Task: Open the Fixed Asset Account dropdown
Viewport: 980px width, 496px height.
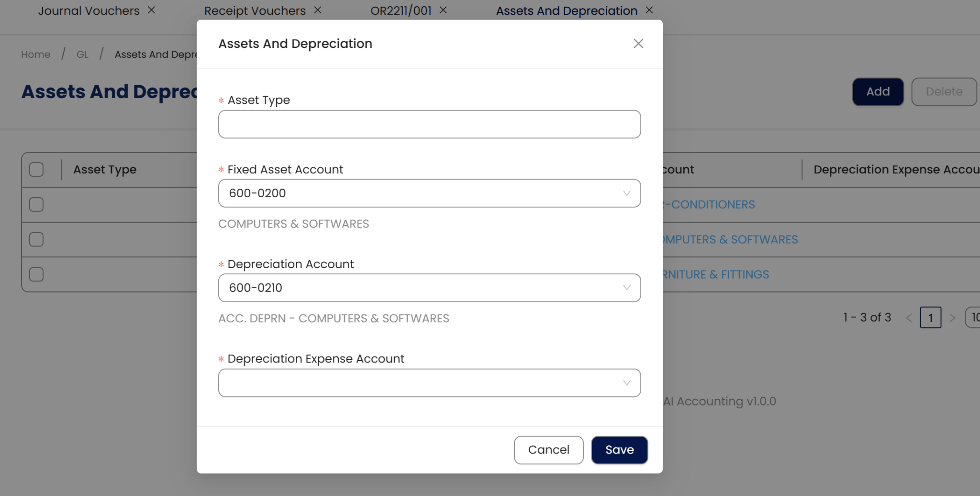Action: 429,193
